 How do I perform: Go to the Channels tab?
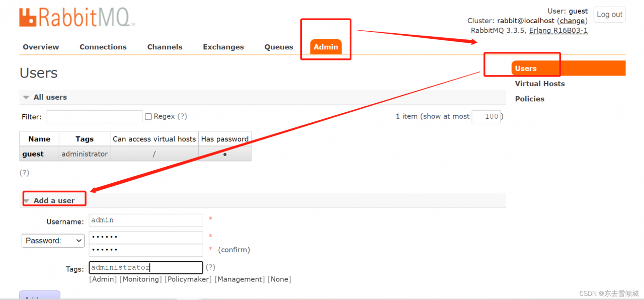coord(165,47)
